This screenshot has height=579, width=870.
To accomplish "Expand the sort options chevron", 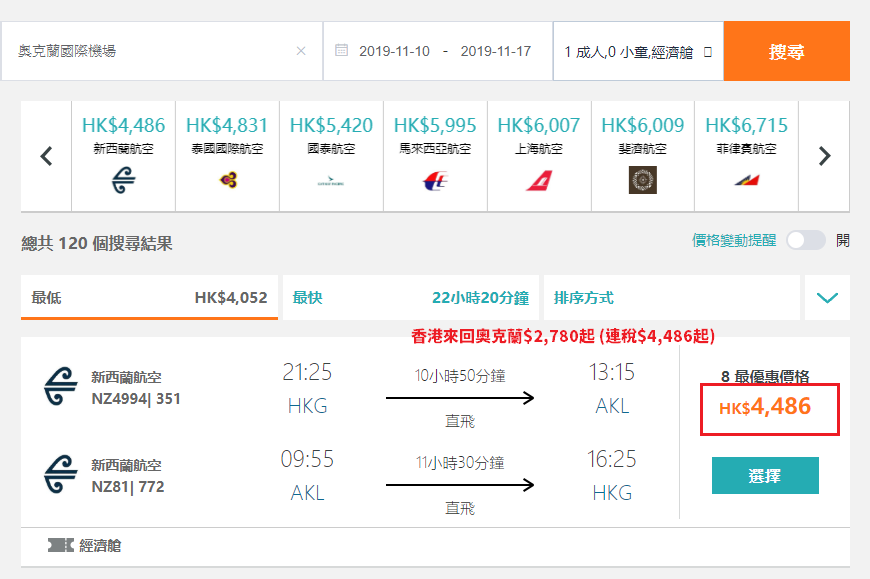I will (x=827, y=297).
